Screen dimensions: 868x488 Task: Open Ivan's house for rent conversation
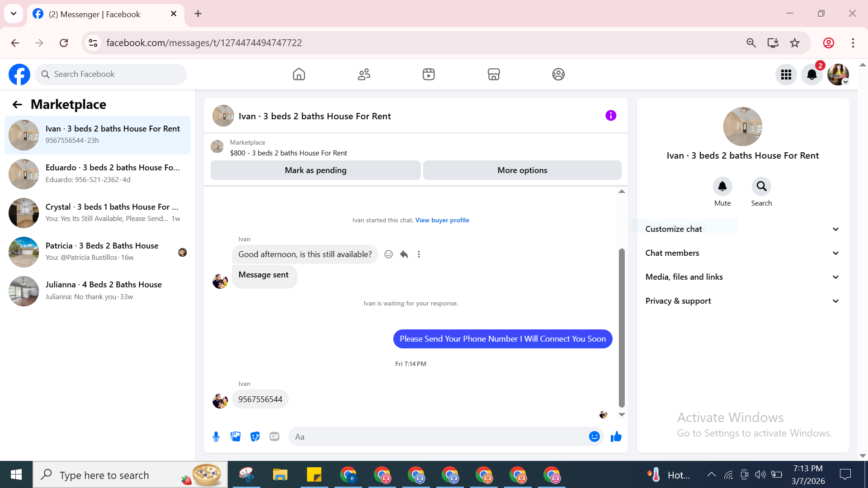(x=98, y=135)
